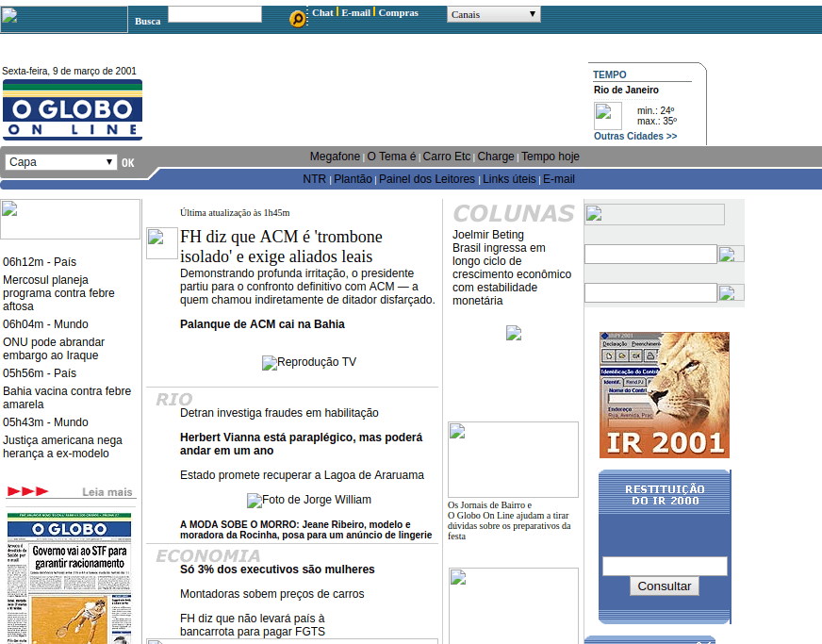The height and width of the screenshot is (644, 822).
Task: Open A MODA SOBE O MORRO article
Action: pyautogui.click(x=306, y=530)
